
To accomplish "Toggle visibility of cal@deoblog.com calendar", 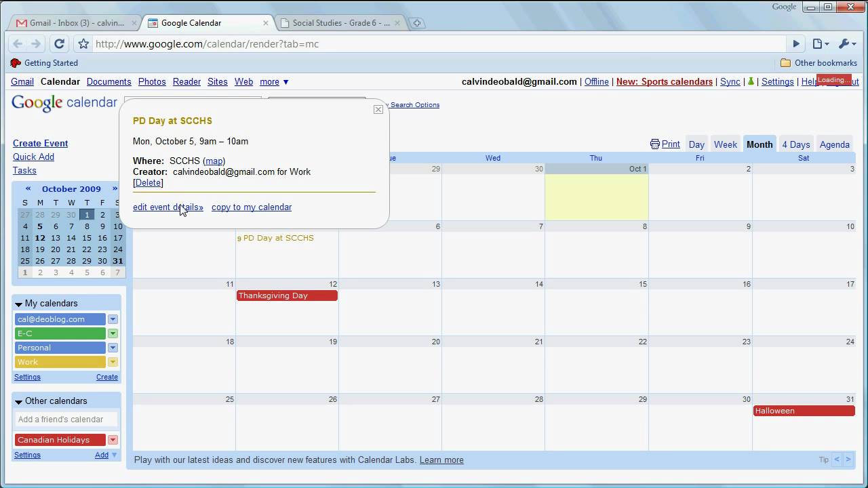I will [60, 319].
